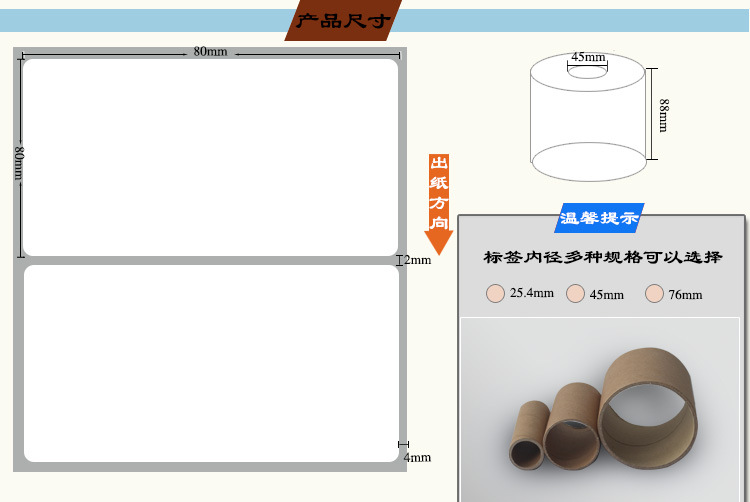Click the lower white label sheet

pos(210,363)
